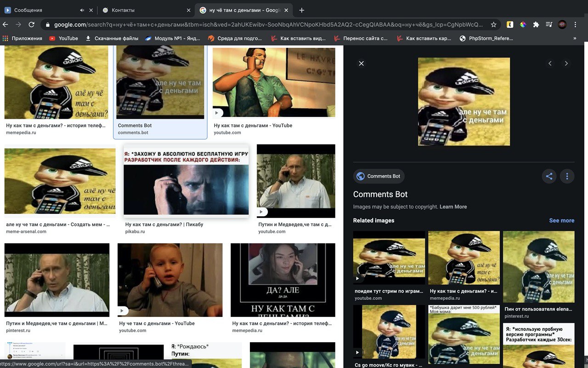Open the Модуль №1 bookmark
Screen dimensions: 588x368
click(x=173, y=38)
